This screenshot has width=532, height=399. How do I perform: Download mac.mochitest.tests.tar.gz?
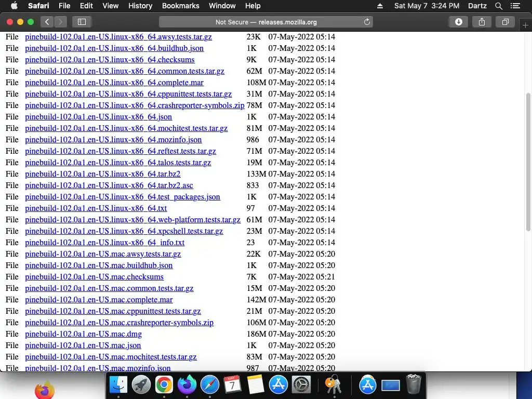pyautogui.click(x=111, y=357)
